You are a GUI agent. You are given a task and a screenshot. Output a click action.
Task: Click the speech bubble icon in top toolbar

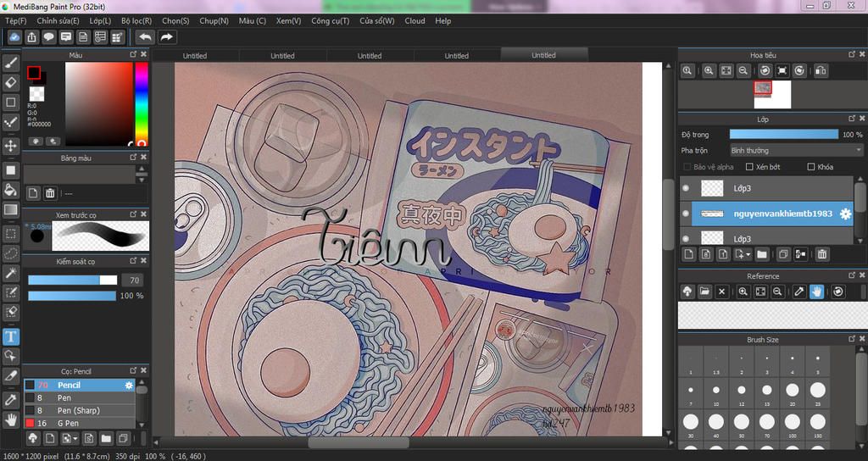click(x=48, y=37)
